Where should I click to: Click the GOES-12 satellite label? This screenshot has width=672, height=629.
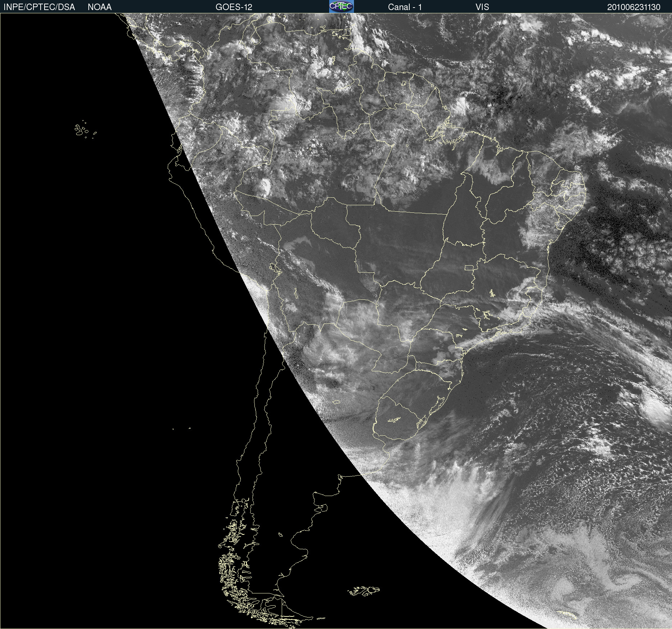click(x=234, y=7)
